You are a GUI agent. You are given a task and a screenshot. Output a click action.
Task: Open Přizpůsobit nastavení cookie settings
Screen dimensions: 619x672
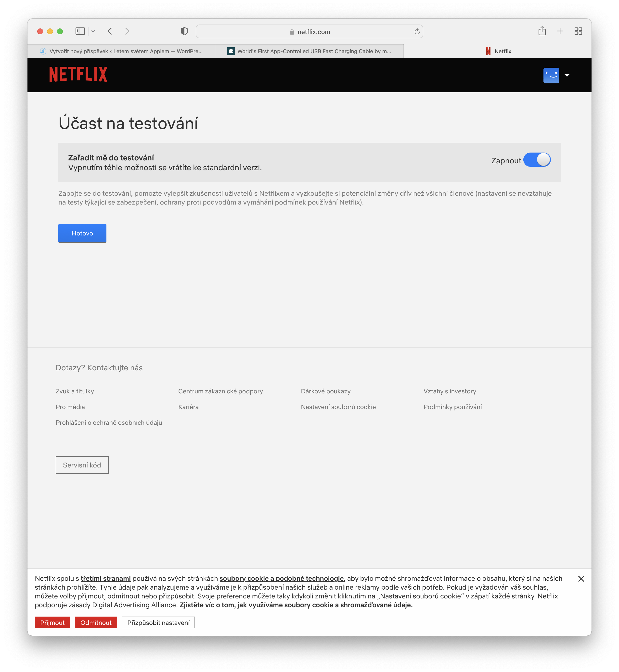point(158,622)
